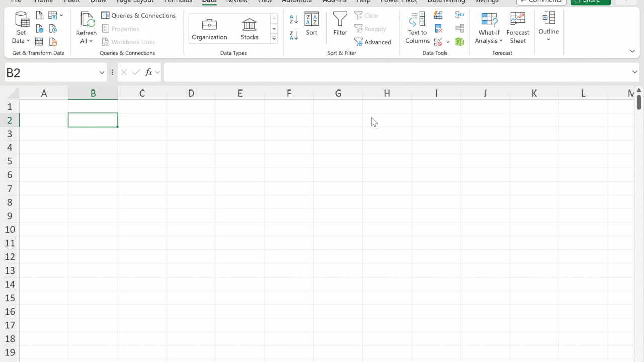Open the Advanced filter dialog
The width and height of the screenshot is (644, 362).
[373, 42]
